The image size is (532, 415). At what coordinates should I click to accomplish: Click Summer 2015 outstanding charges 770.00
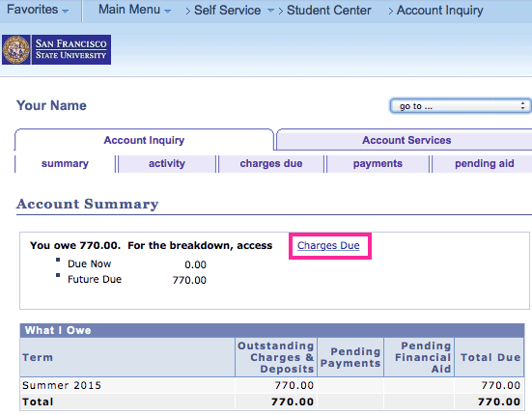(x=294, y=385)
